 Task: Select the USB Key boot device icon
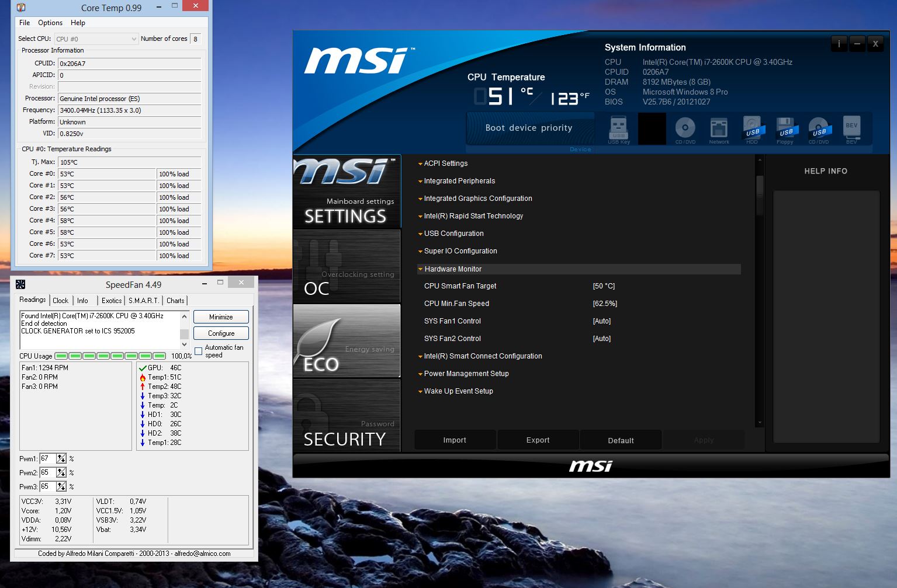click(x=618, y=129)
